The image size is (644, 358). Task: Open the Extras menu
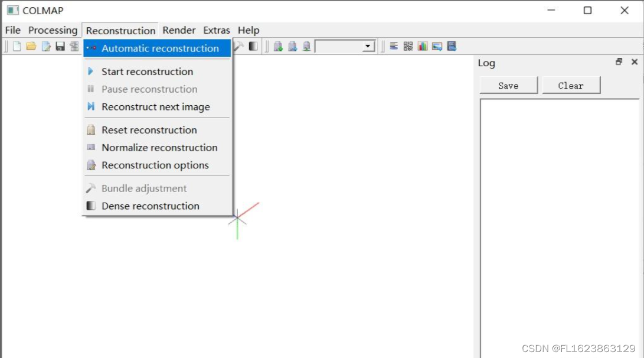click(x=217, y=30)
